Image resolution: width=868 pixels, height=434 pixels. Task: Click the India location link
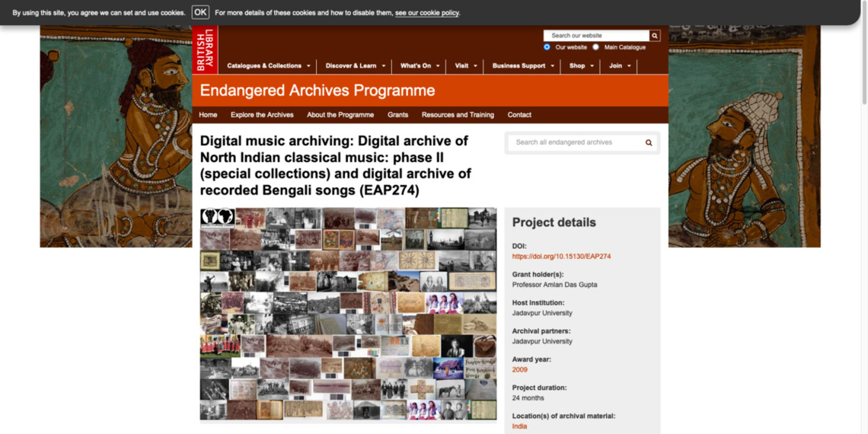[519, 426]
